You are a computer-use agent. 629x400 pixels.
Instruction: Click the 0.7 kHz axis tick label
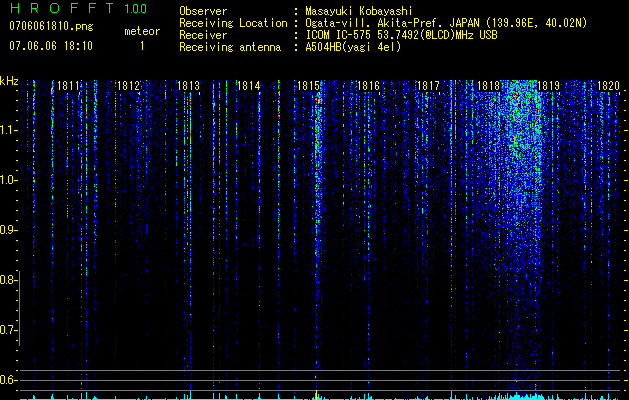(x=8, y=330)
